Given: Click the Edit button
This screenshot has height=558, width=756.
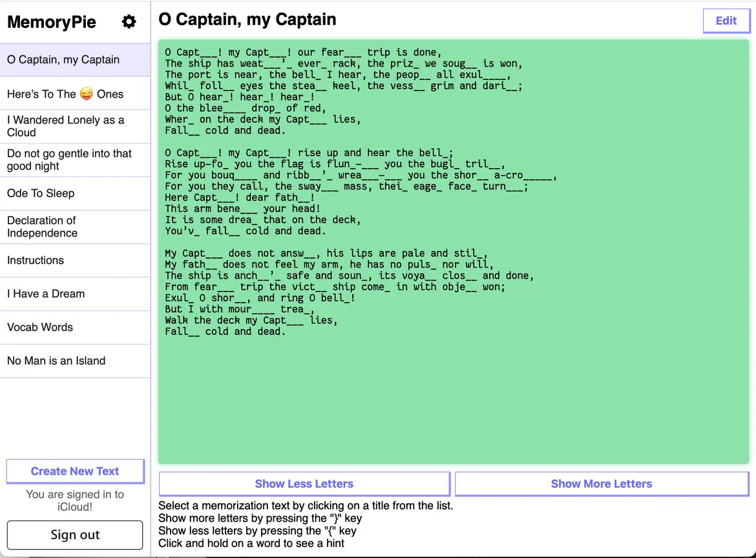Looking at the screenshot, I should (726, 21).
